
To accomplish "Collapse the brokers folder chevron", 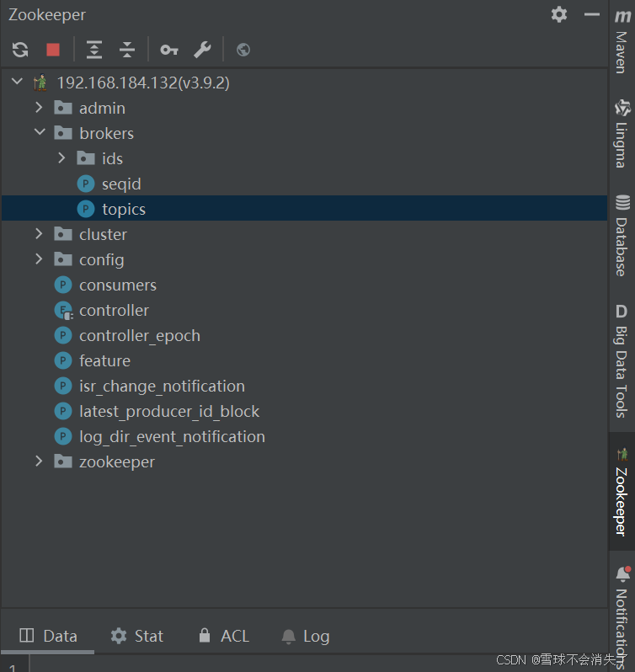I will (x=40, y=132).
